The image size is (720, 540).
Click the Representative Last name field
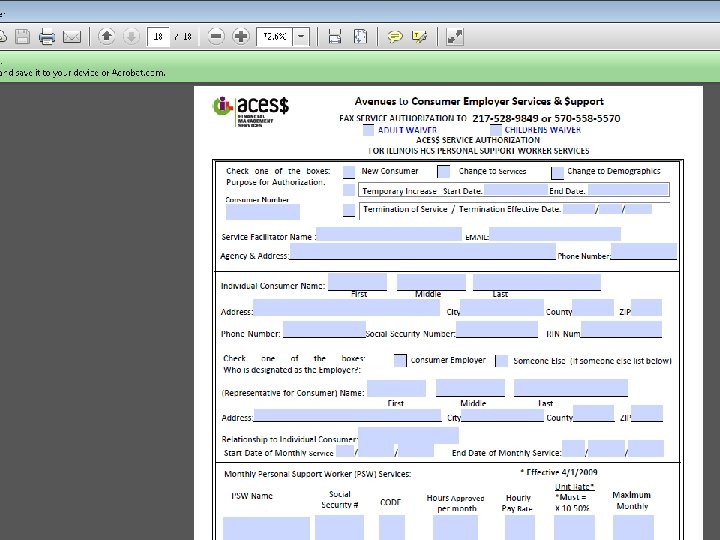point(571,388)
